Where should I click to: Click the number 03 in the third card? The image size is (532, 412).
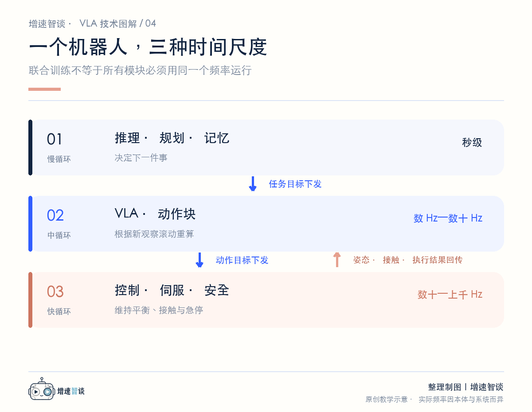click(x=55, y=292)
